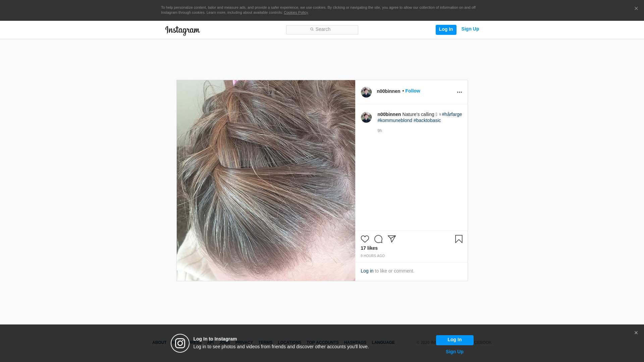Open the LANGUAGE footer selector
This screenshot has height=362, width=644.
coord(383,343)
